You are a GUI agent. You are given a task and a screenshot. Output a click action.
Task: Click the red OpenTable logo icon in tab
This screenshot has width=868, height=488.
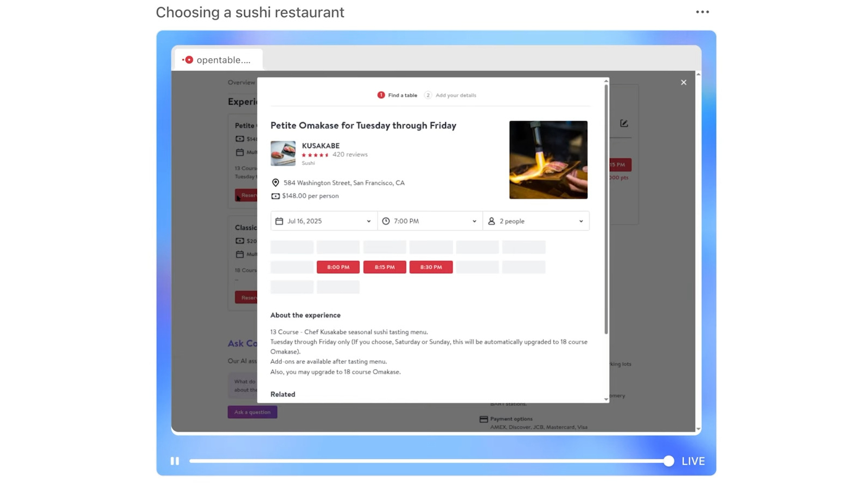point(188,60)
